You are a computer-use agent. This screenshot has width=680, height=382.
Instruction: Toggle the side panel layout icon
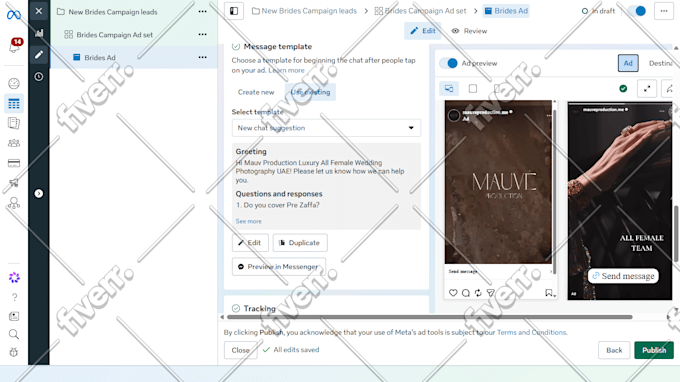click(234, 11)
